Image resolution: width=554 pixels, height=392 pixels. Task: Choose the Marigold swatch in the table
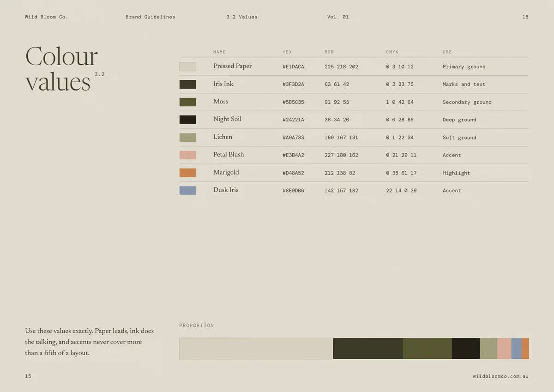click(x=187, y=173)
